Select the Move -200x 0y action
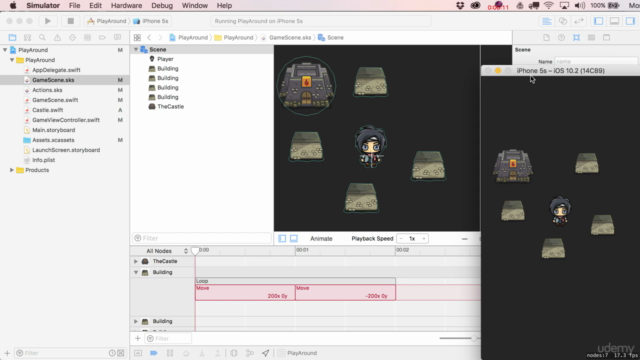The width and height of the screenshot is (640, 360). (345, 292)
